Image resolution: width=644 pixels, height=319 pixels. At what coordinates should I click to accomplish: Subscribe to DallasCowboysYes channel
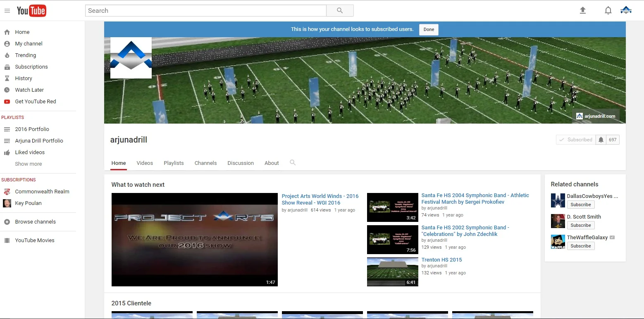click(x=581, y=205)
